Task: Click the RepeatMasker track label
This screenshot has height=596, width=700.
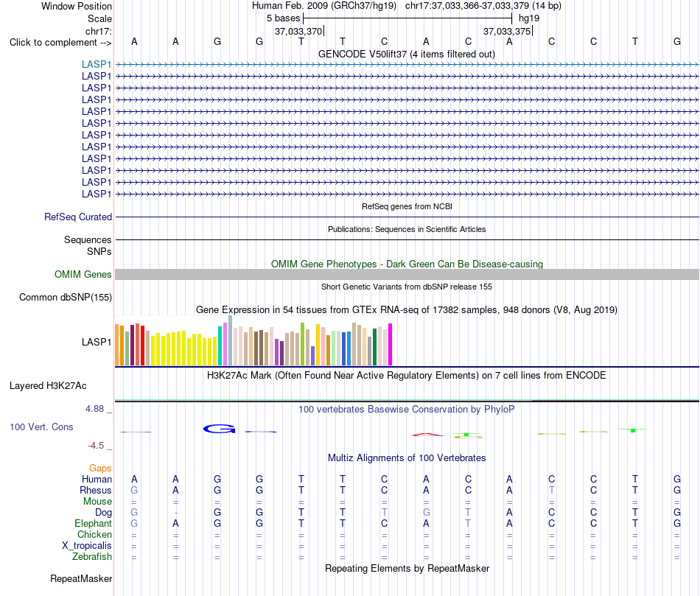Action: (x=81, y=578)
